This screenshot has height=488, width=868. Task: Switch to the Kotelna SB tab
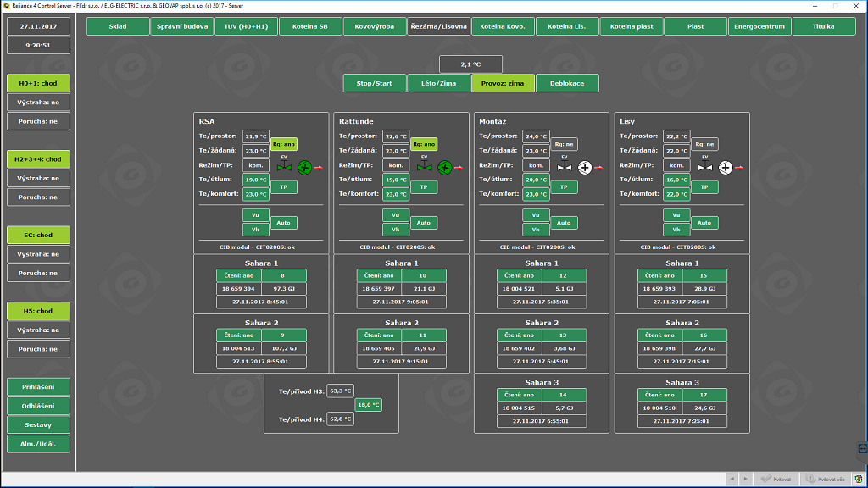point(310,26)
